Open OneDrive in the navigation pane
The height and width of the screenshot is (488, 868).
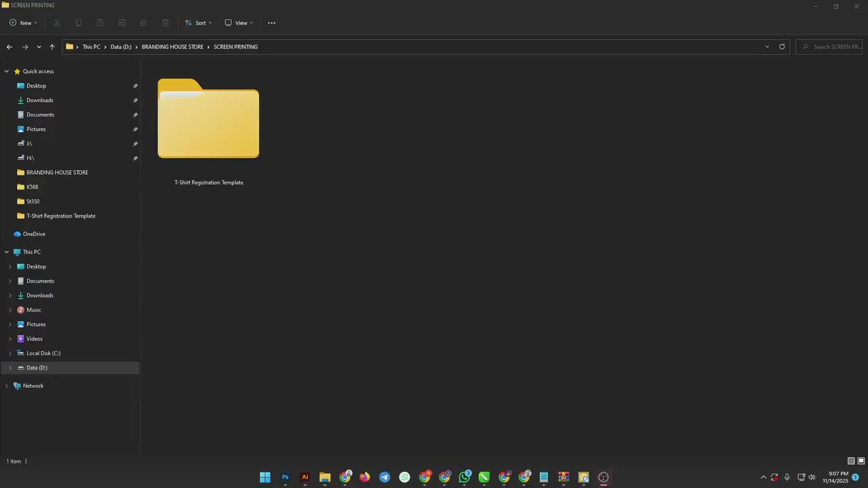(x=34, y=234)
